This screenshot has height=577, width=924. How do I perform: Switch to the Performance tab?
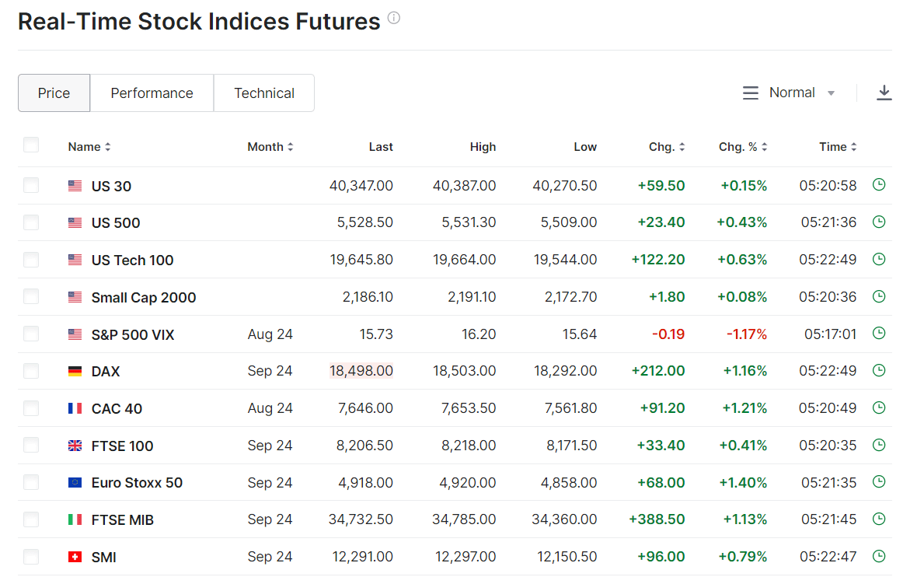click(152, 93)
